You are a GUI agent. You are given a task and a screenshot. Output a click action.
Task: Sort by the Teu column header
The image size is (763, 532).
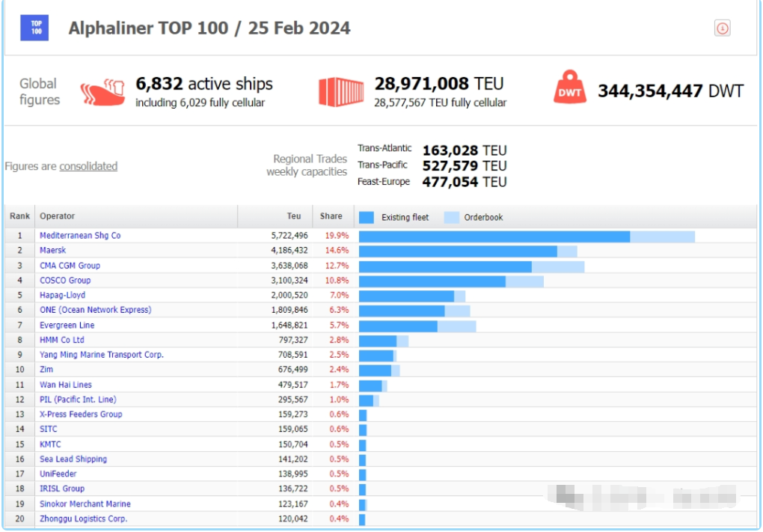click(294, 216)
